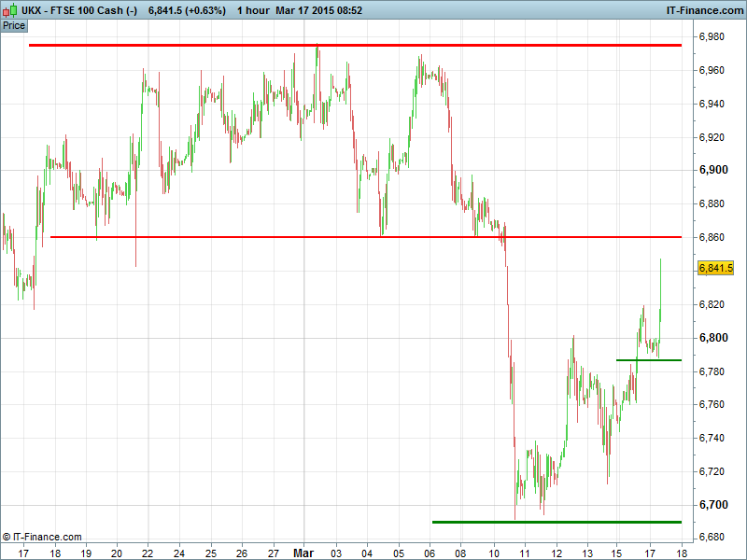
Task: Click the 6,980 level on price axis
Action: tap(713, 37)
